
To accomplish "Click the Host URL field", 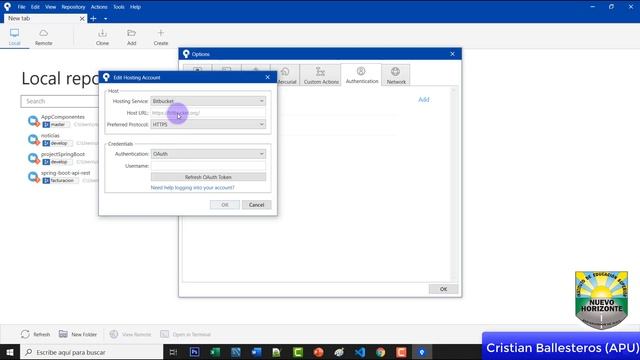I will coord(208,113).
